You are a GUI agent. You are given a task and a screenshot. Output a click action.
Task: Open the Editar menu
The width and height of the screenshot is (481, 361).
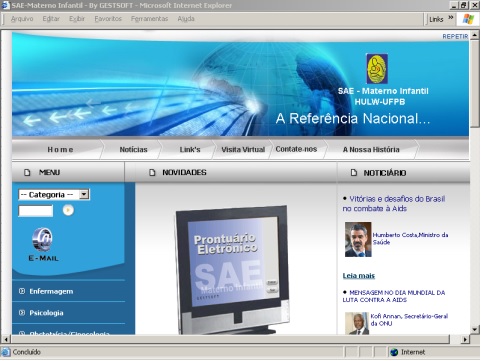(51, 19)
